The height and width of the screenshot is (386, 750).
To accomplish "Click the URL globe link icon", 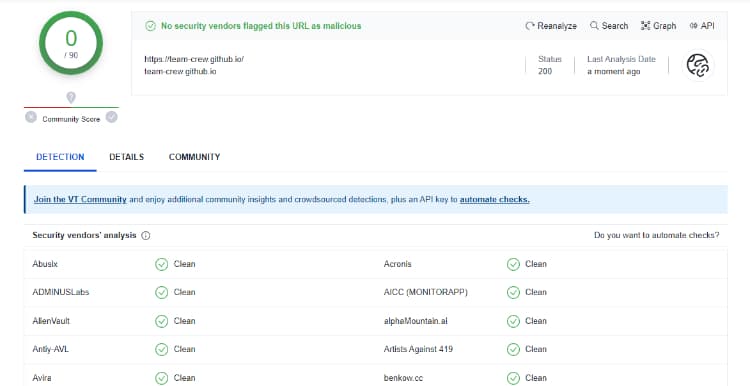I will [x=697, y=65].
